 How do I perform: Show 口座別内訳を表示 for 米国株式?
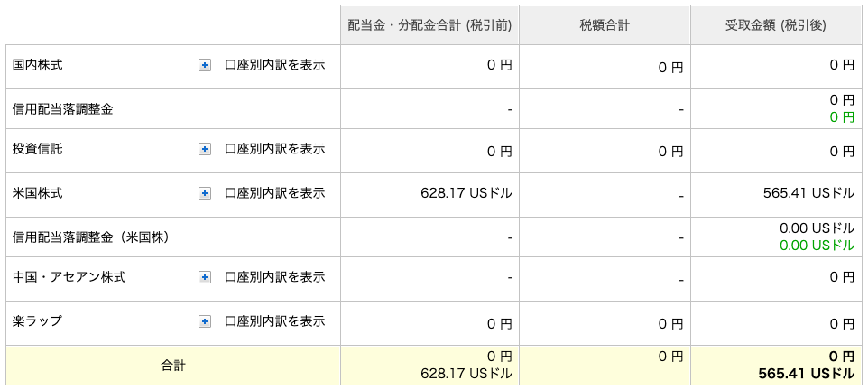pyautogui.click(x=274, y=193)
